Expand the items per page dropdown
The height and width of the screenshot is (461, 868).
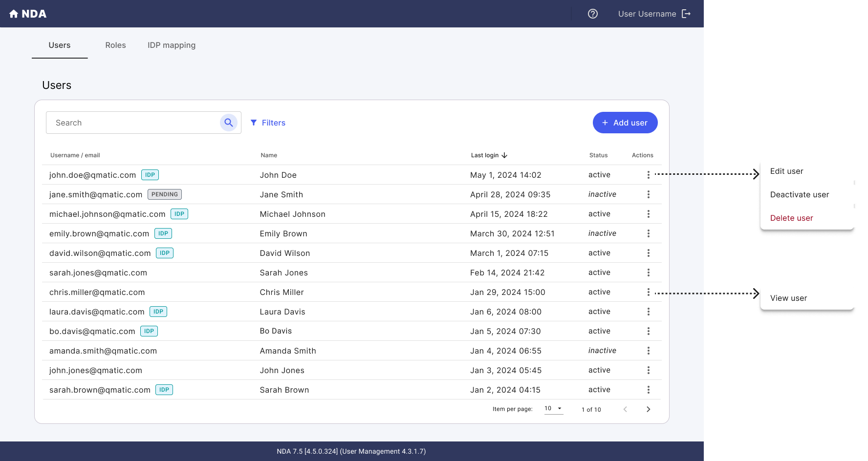point(554,409)
